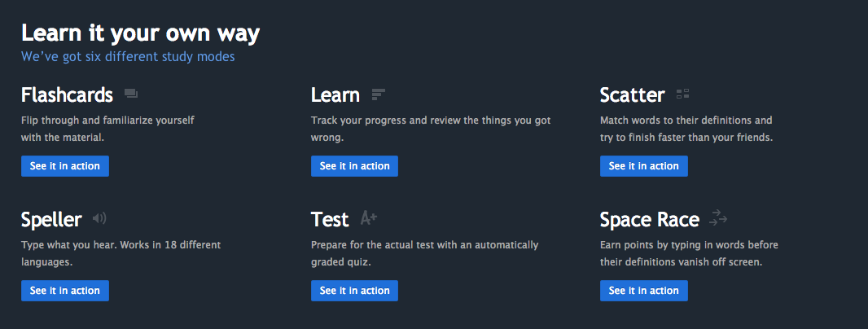Click the Scatter tiles icon
The image size is (868, 329).
683,94
